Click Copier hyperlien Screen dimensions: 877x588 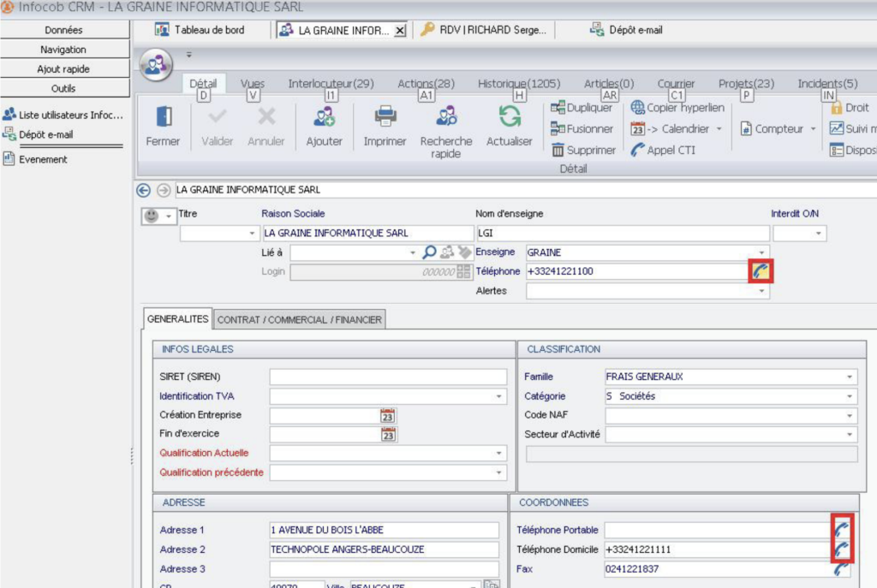coord(677,107)
